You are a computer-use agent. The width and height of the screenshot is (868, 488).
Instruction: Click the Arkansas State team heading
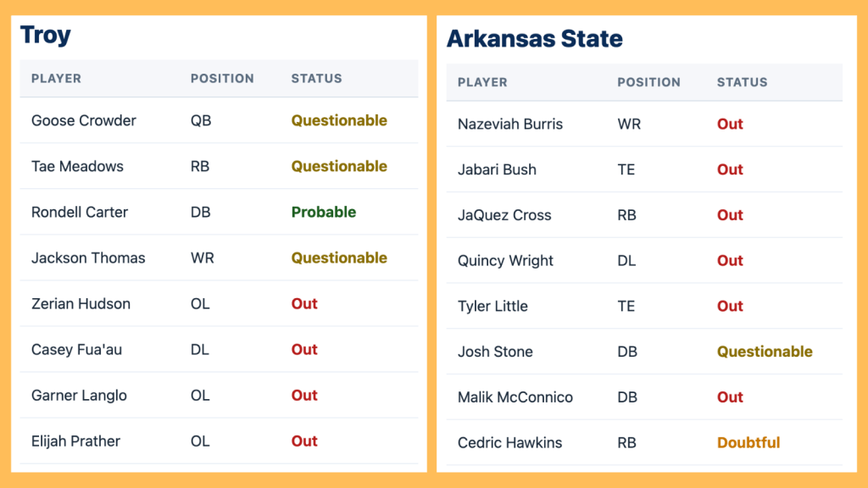(x=534, y=39)
